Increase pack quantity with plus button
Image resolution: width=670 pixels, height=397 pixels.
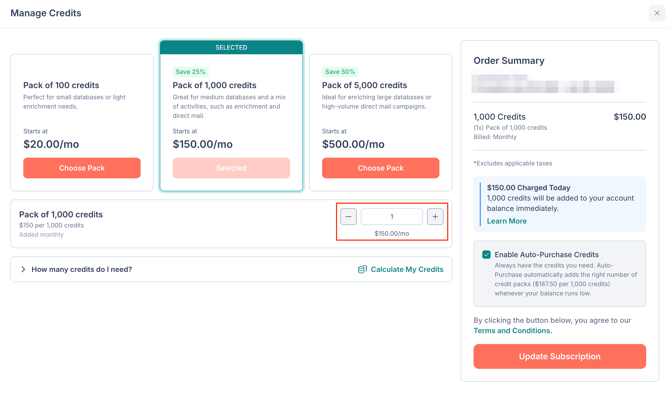[435, 217]
